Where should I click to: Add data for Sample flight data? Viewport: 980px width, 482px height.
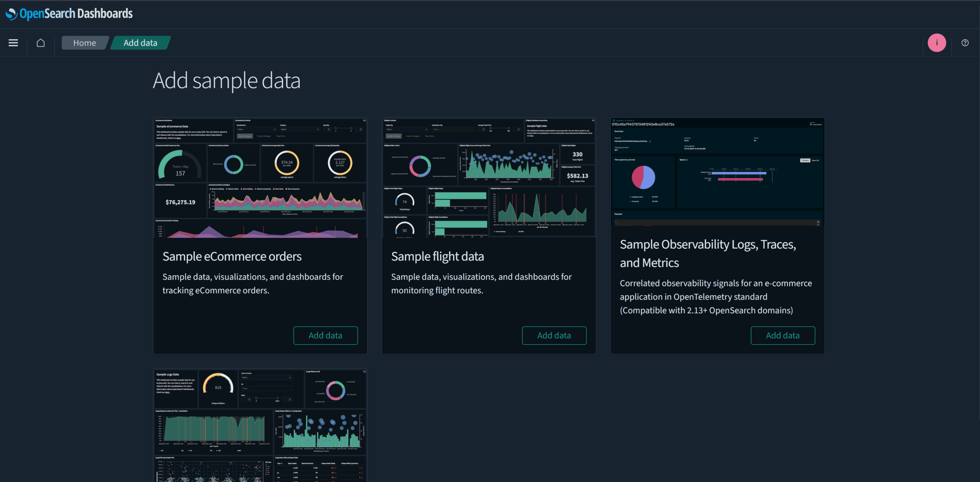pos(554,335)
